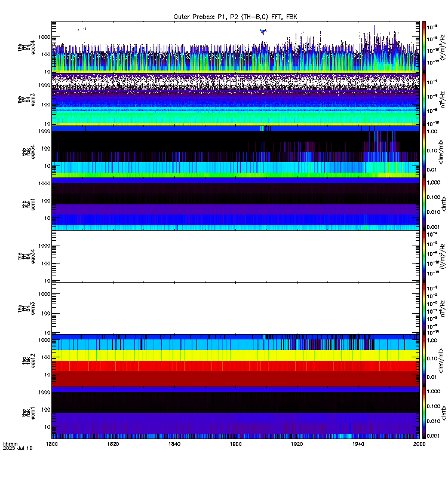Pick the color bar beside thb fbk edc34 panel

pyautogui.click(x=424, y=152)
